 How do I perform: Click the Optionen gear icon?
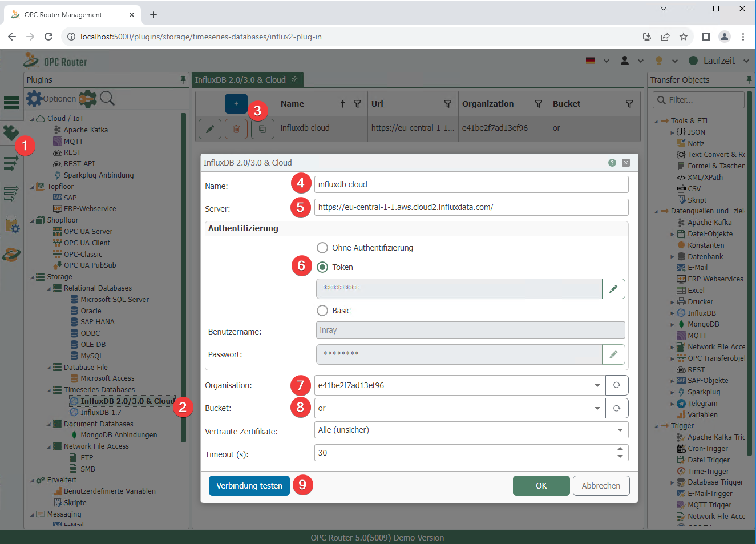coord(34,99)
